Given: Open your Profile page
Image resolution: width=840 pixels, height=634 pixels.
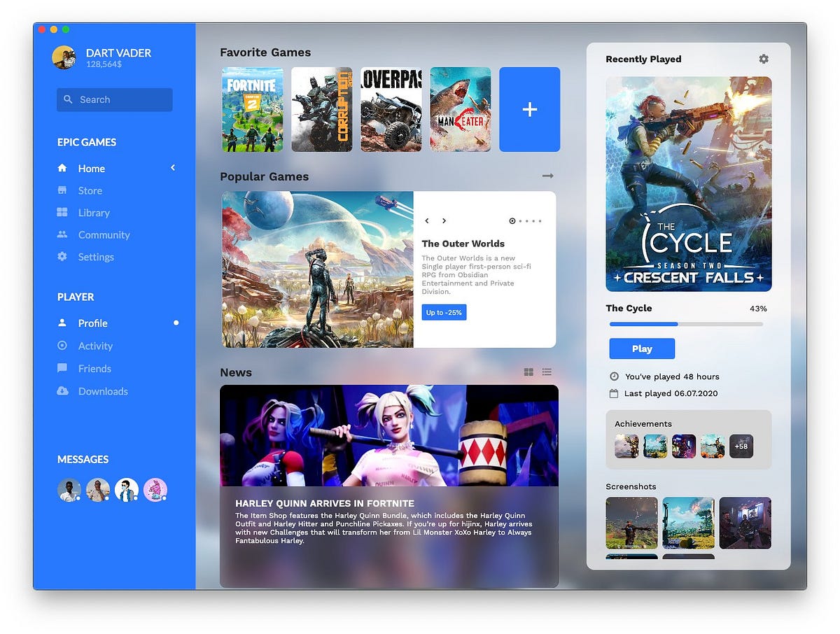Looking at the screenshot, I should pyautogui.click(x=92, y=323).
